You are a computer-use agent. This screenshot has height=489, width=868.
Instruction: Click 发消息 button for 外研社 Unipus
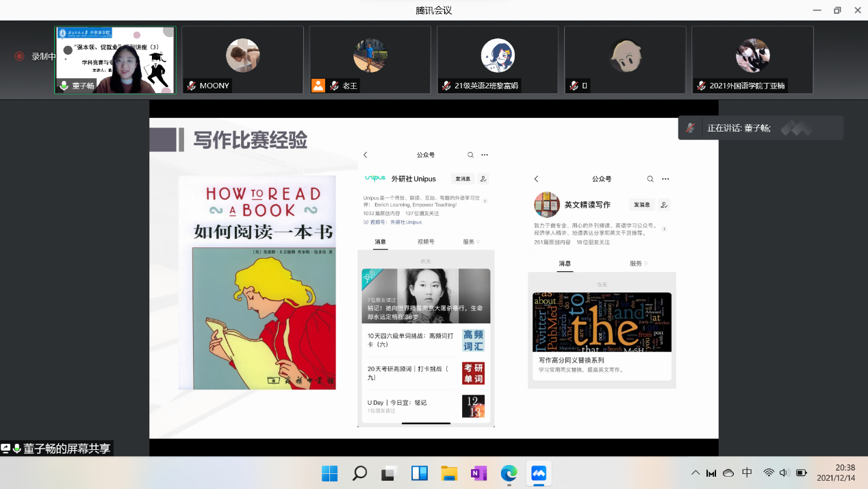click(x=463, y=179)
